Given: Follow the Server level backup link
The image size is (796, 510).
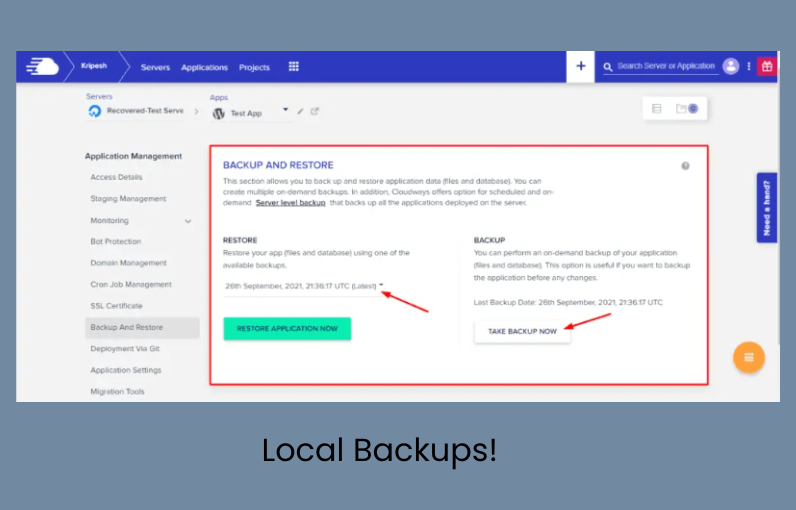Looking at the screenshot, I should pyautogui.click(x=290, y=203).
